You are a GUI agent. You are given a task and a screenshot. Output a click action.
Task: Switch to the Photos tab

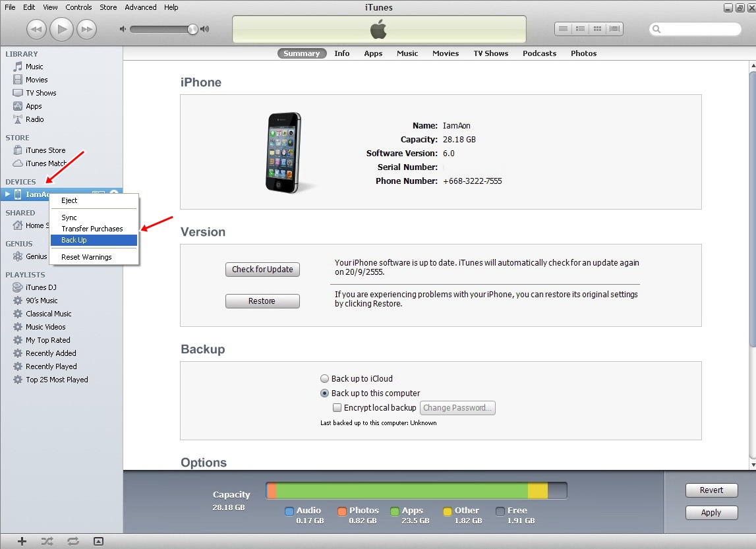click(x=583, y=53)
